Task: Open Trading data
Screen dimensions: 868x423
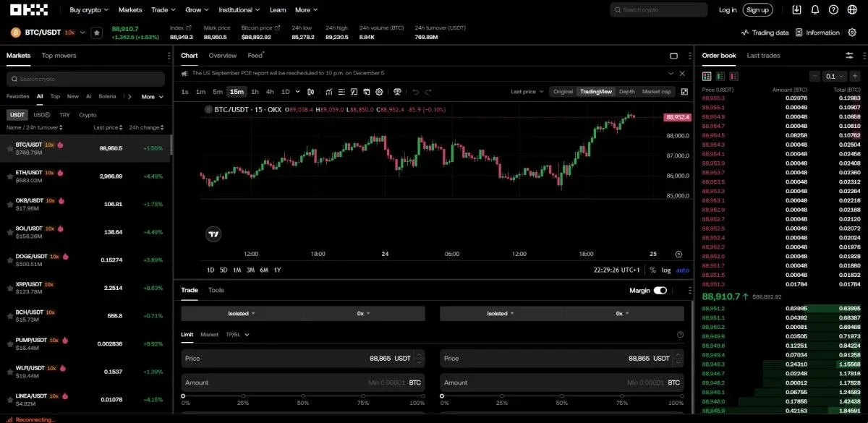Action: (x=765, y=33)
